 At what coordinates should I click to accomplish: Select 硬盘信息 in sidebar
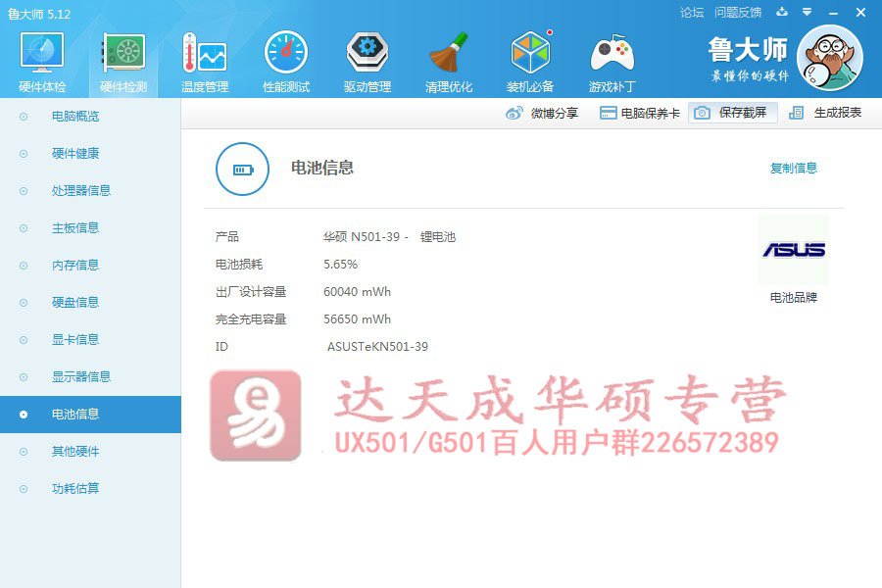tap(90, 302)
